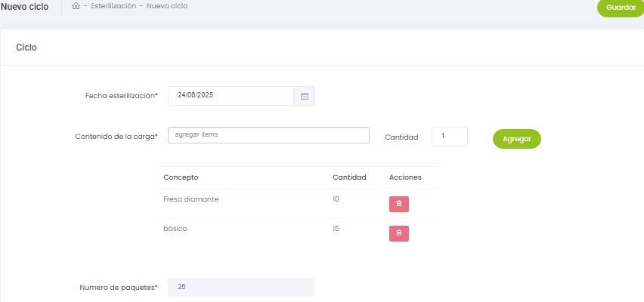Click quantity value 10 in table
This screenshot has height=302, width=644.
click(x=336, y=199)
